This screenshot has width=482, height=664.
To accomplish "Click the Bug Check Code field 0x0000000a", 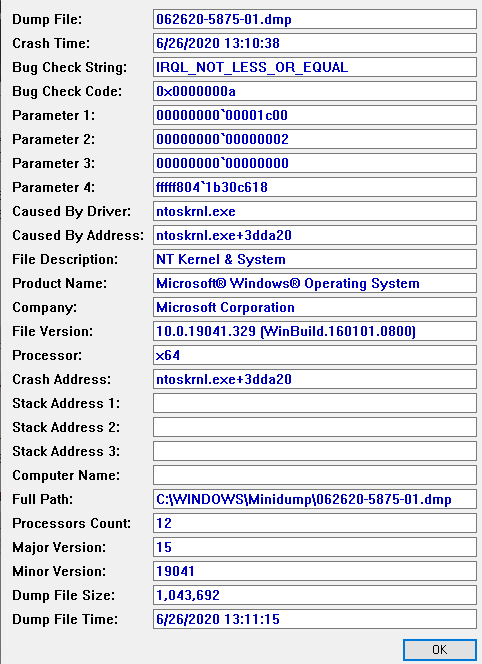I will click(x=315, y=91).
